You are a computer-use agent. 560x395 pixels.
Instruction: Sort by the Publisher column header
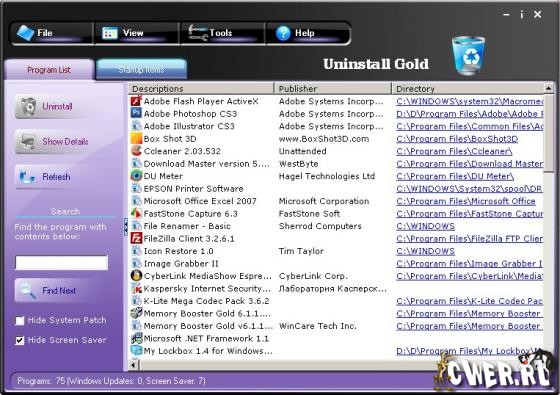point(332,89)
